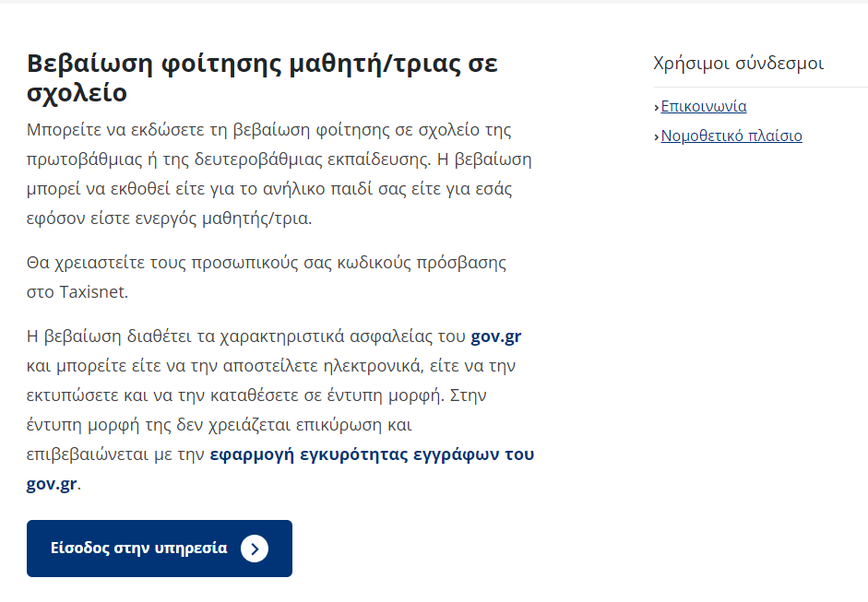Open the Νομοθετικό πλαίσιο link
Viewport: 868px width, 602px height.
pyautogui.click(x=731, y=136)
